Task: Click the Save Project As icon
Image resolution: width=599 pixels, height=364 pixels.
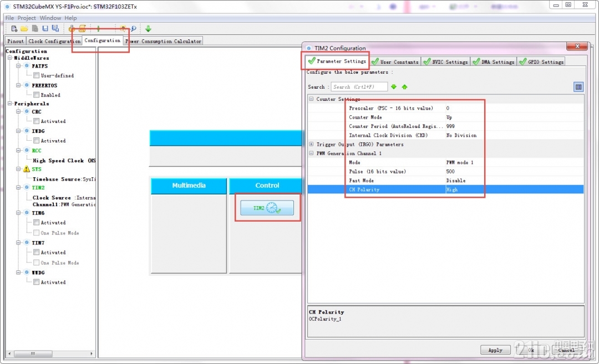Action: (55, 28)
